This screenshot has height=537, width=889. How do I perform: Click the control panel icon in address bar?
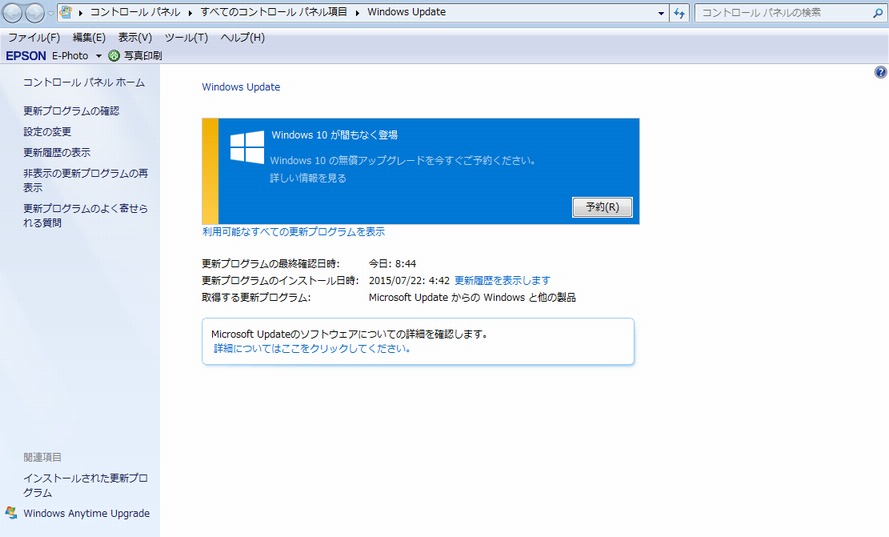tap(66, 13)
